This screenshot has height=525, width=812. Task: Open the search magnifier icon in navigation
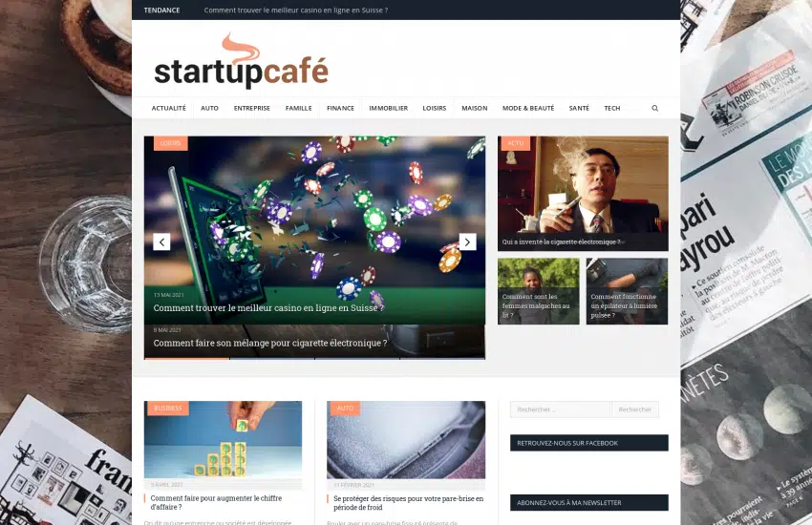click(654, 108)
